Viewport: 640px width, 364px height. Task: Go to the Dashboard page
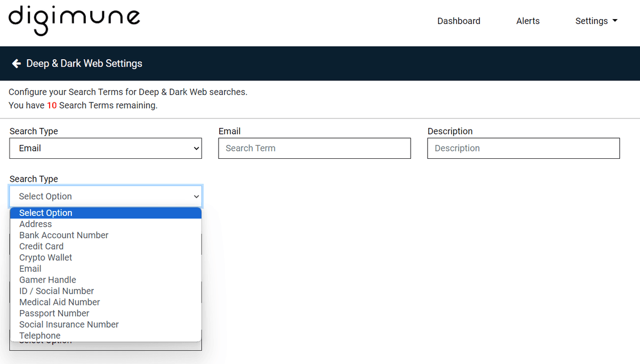point(459,21)
